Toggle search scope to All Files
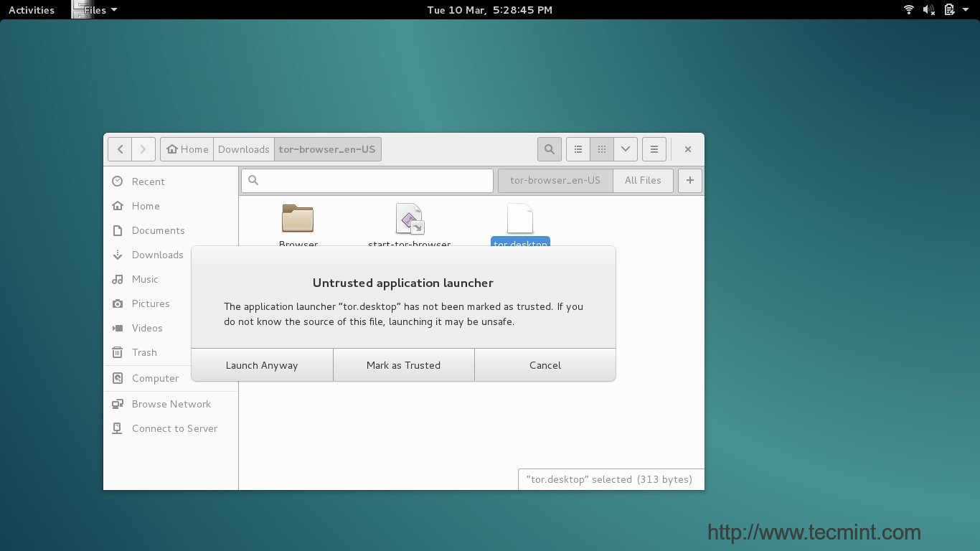The height and width of the screenshot is (551, 980). 642,181
